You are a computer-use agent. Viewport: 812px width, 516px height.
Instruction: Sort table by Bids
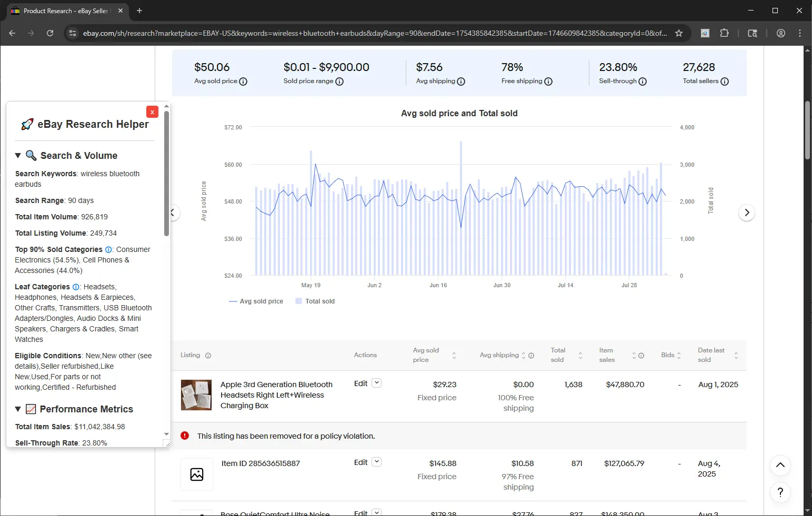(x=679, y=356)
